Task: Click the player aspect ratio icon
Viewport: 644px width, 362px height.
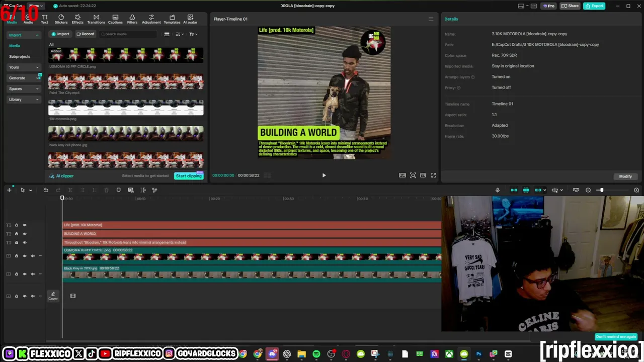Action: click(x=423, y=175)
